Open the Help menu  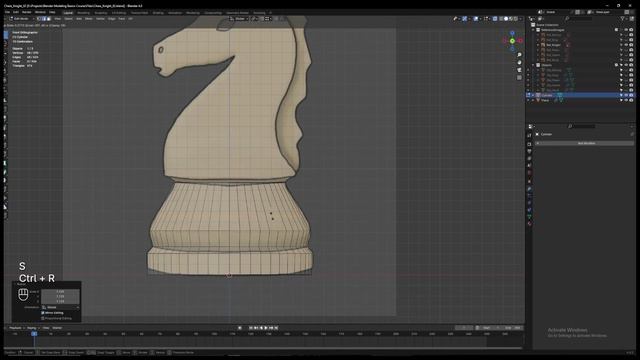52,12
